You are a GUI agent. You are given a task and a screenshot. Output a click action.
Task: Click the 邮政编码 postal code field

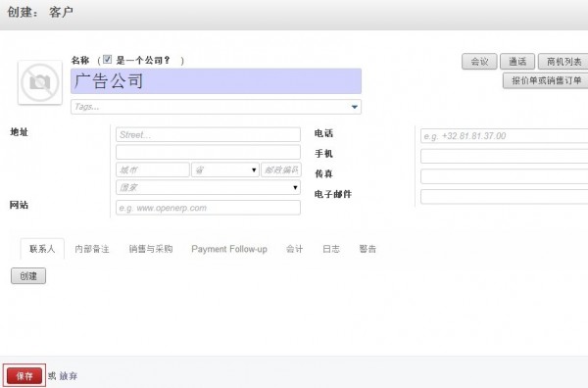coord(281,170)
